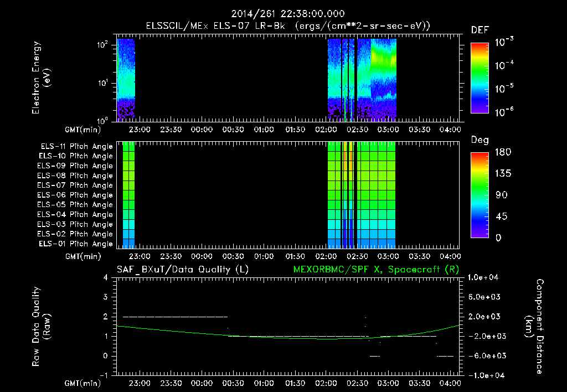Click the timestamp title 2014/261 22:38:00.000
This screenshot has height=392, width=567.
287,14
